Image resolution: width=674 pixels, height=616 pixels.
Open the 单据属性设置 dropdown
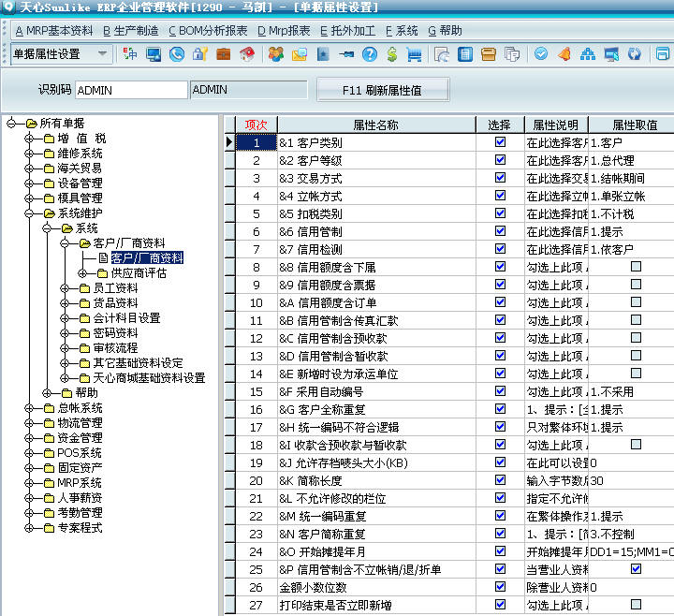(102, 54)
